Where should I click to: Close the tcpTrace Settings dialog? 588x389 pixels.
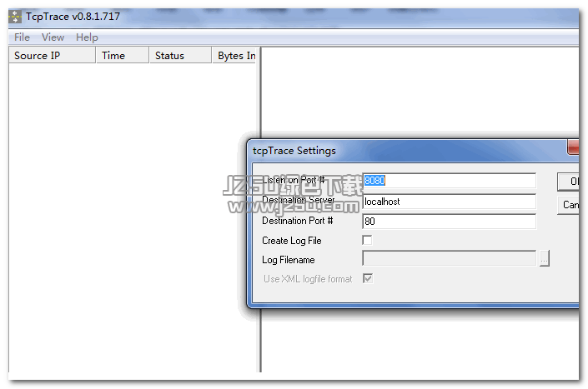click(573, 147)
